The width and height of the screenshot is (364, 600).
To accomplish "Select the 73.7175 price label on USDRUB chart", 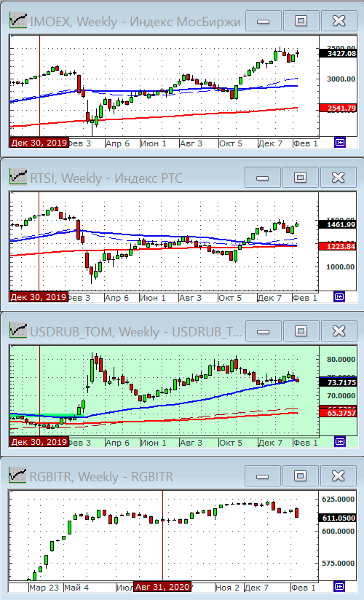I will pos(339,382).
